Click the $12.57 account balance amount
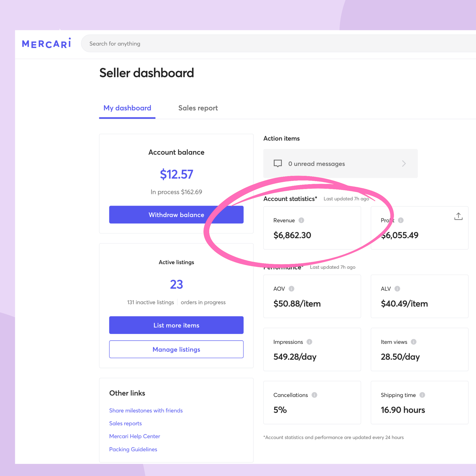The height and width of the screenshot is (476, 476). [x=176, y=174]
